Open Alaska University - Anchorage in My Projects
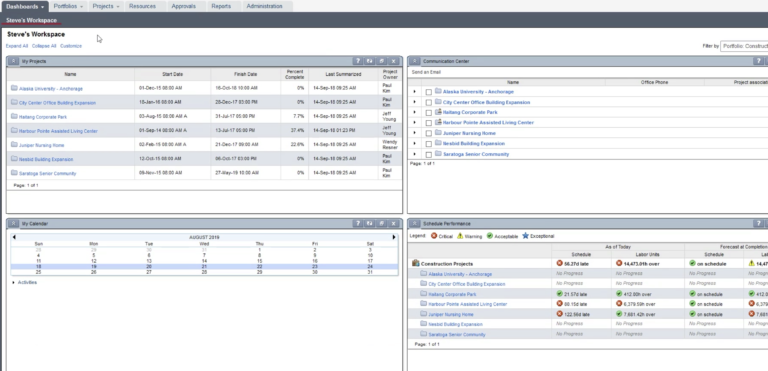The width and height of the screenshot is (768, 371). [x=51, y=89]
